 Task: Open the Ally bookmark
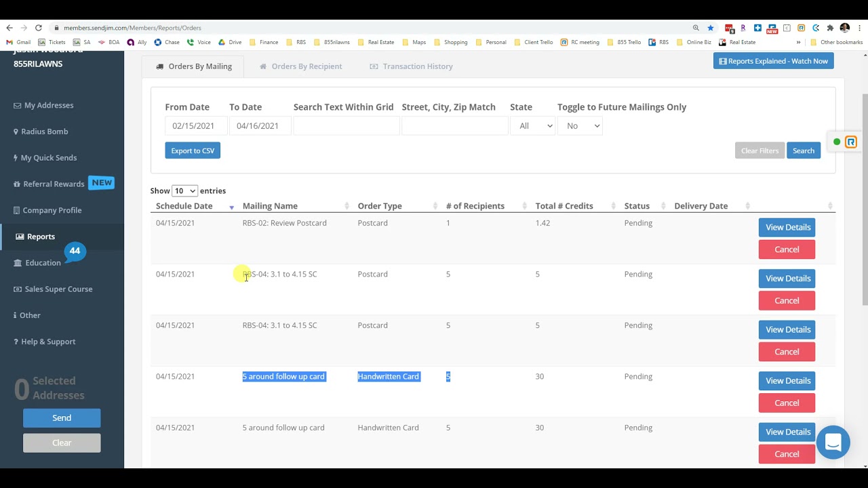[x=137, y=42]
